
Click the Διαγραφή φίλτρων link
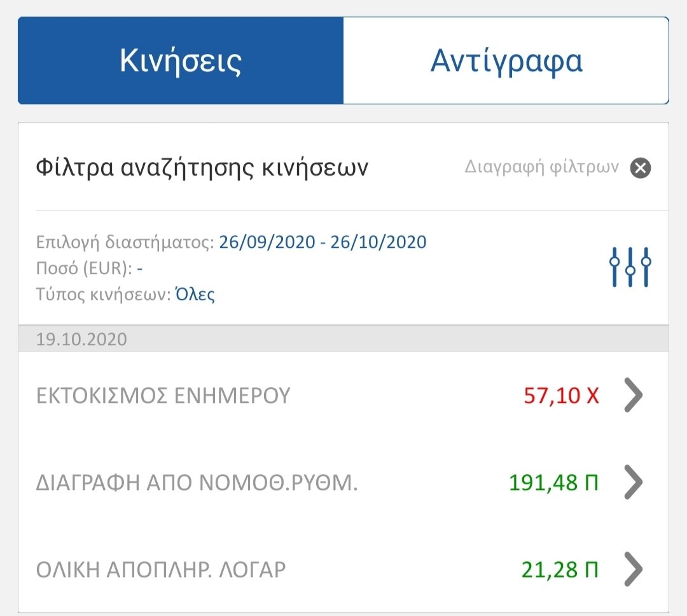pos(541,167)
